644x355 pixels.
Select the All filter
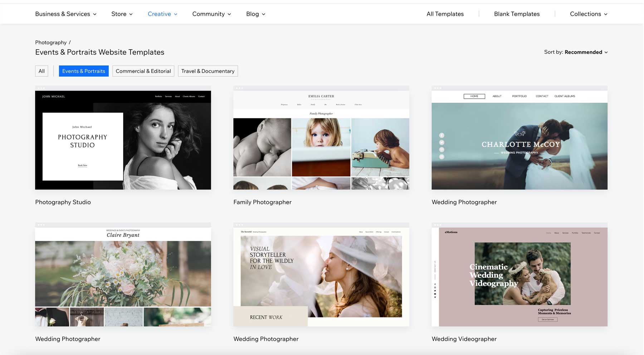41,71
